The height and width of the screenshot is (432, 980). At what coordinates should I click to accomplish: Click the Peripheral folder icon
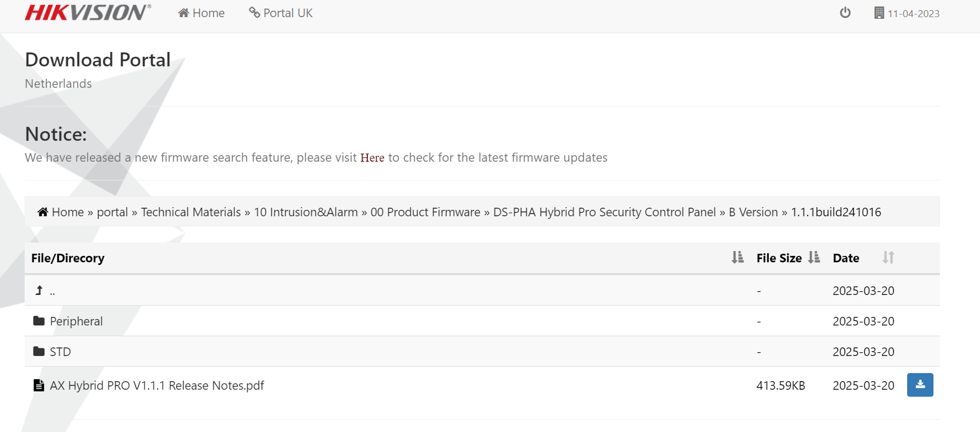pos(39,321)
